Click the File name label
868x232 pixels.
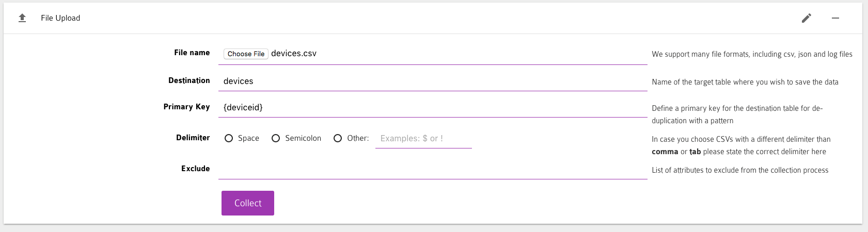point(192,53)
